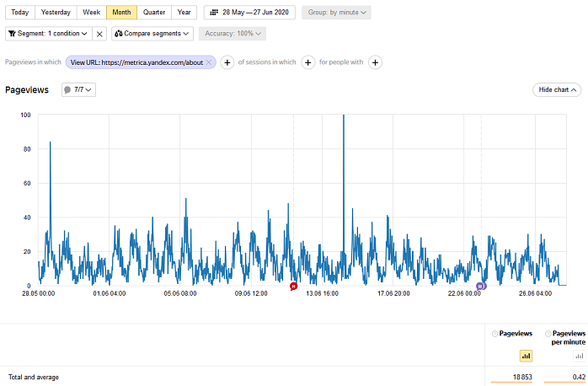This screenshot has height=386, width=588.
Task: Add a people condition with plus button
Action: coord(376,62)
